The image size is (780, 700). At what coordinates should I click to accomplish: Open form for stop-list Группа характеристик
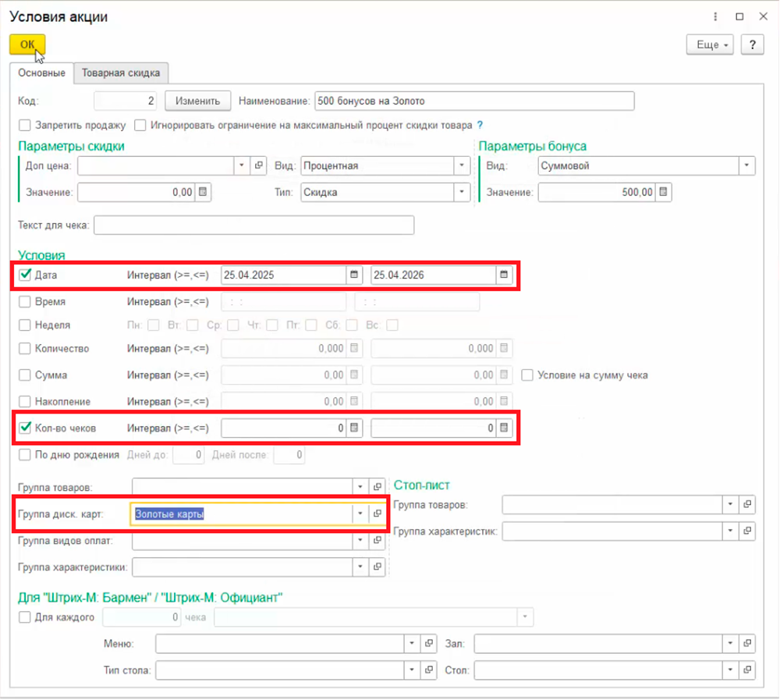(x=748, y=531)
